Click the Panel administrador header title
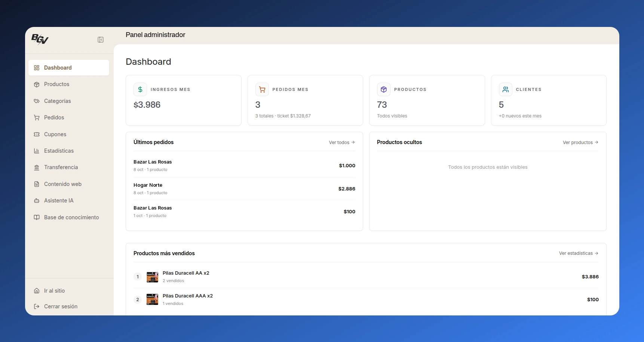Image resolution: width=644 pixels, height=342 pixels. 156,35
